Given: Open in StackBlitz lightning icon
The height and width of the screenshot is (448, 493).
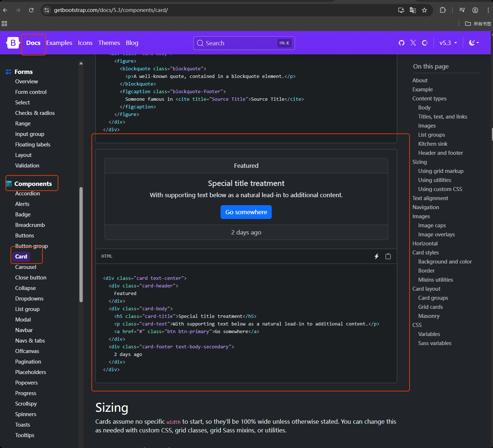Looking at the screenshot, I should (377, 256).
